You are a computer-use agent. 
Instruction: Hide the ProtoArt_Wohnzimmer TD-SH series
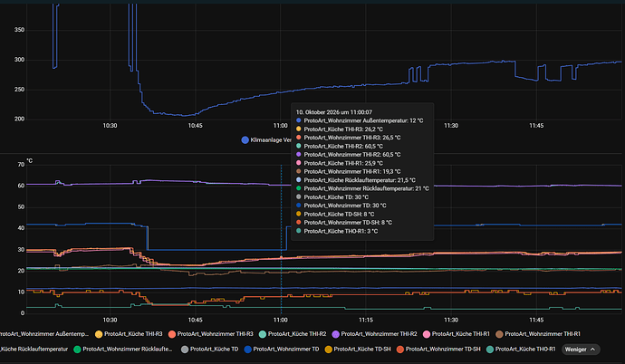coord(438,350)
